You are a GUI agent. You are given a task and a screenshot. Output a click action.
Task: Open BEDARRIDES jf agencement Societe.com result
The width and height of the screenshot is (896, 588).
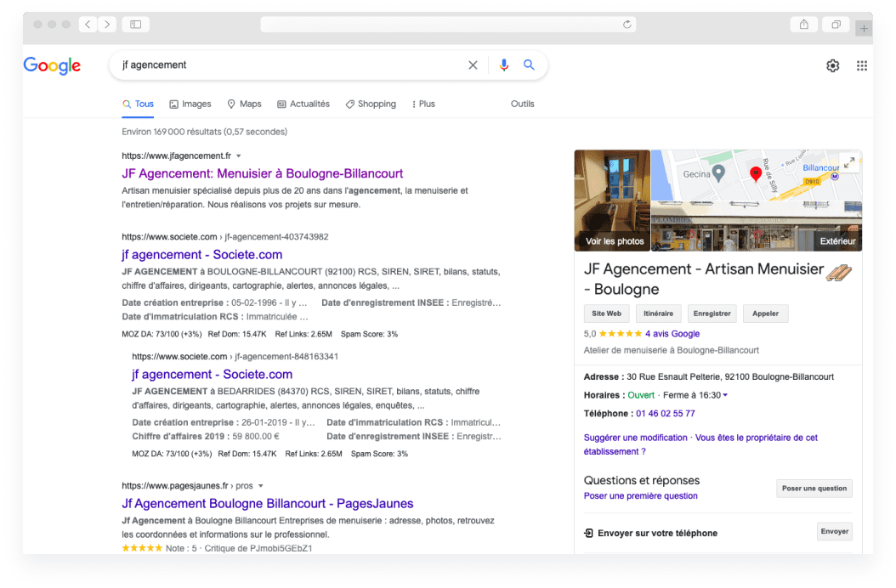point(212,375)
